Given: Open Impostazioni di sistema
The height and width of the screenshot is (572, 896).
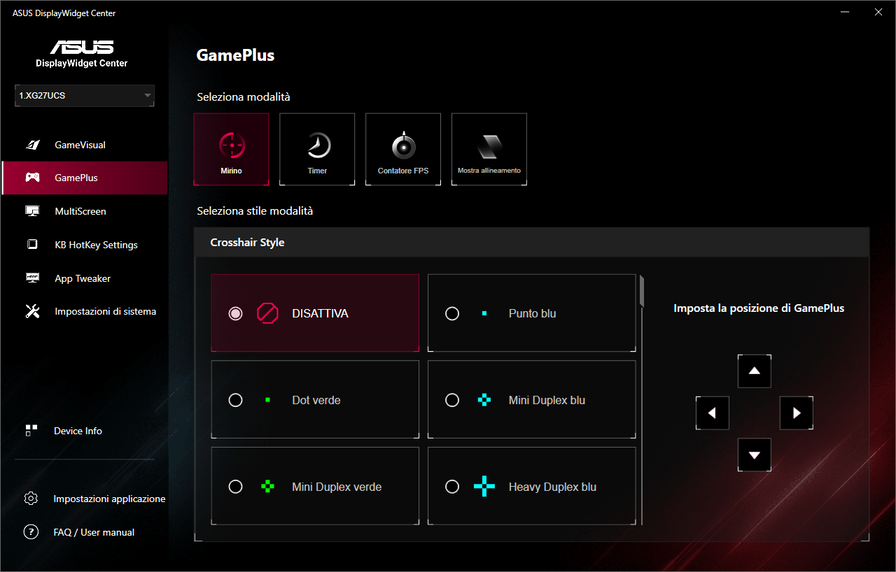Looking at the screenshot, I should pyautogui.click(x=85, y=311).
